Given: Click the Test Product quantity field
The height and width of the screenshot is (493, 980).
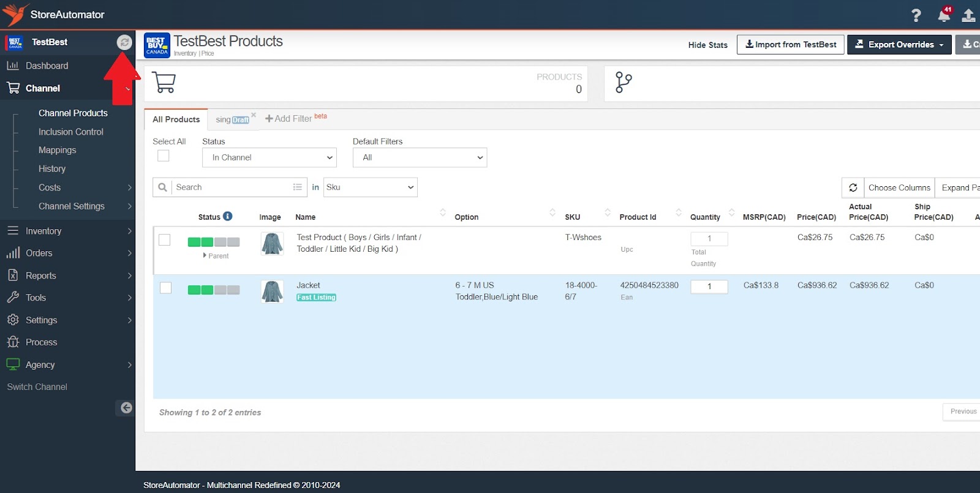Looking at the screenshot, I should [709, 239].
